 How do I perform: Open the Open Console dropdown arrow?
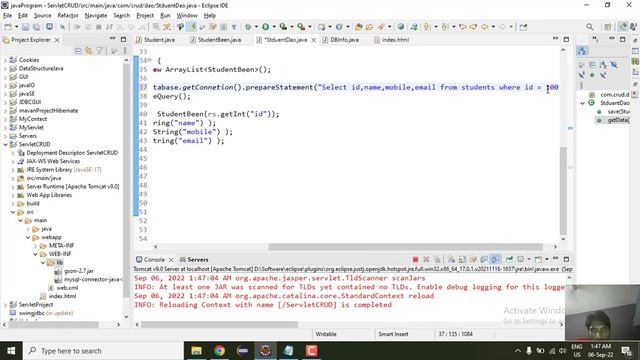[547, 260]
